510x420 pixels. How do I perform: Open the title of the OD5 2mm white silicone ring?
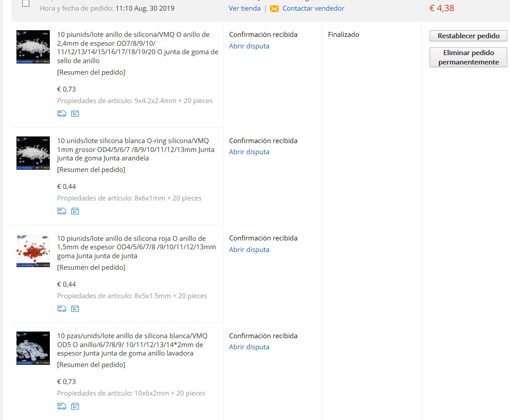click(x=132, y=344)
